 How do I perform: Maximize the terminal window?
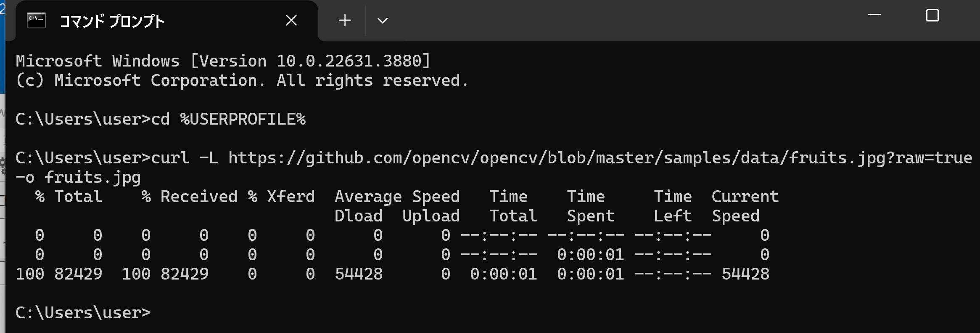932,15
